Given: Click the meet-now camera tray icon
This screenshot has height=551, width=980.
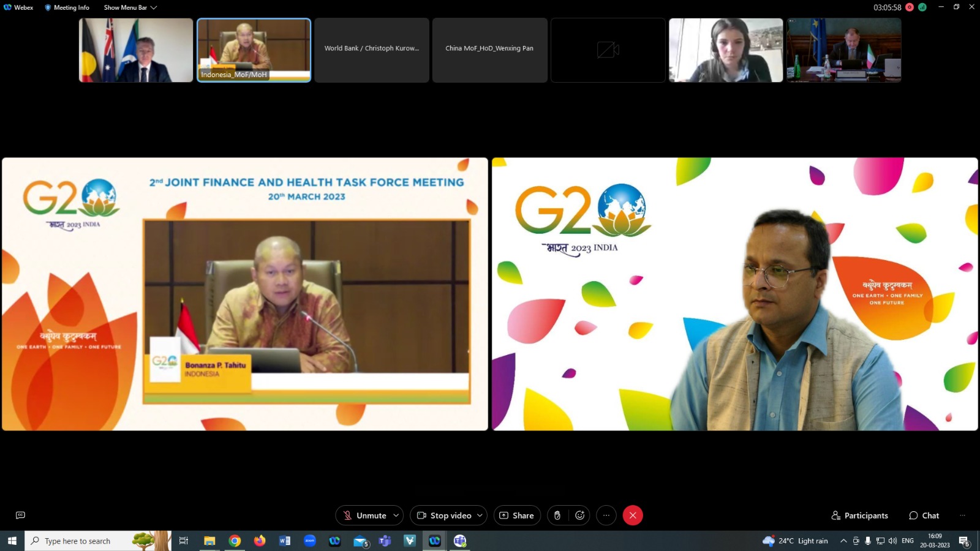Looking at the screenshot, I should point(856,541).
